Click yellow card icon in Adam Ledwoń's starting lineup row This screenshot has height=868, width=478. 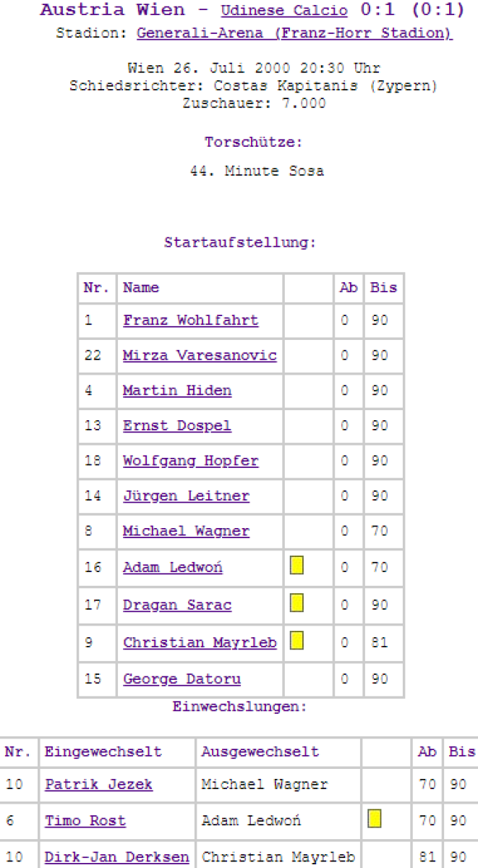pos(296,566)
